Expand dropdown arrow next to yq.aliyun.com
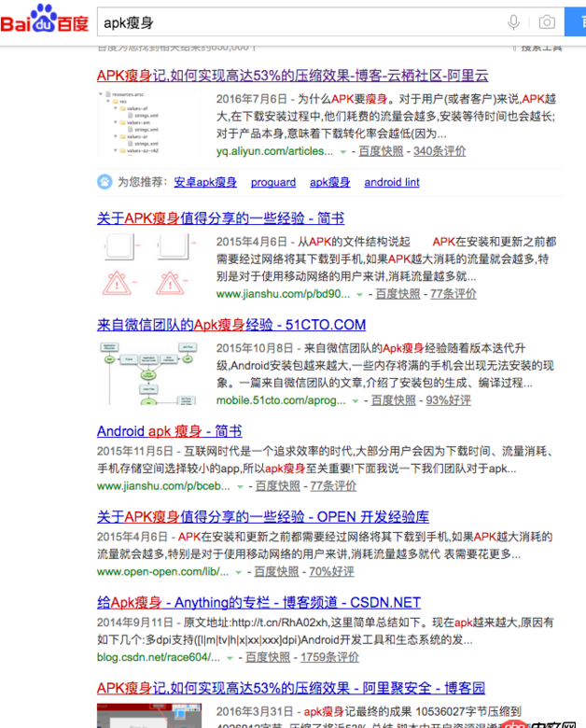Screen dimensions: 586x728 tap(343, 152)
